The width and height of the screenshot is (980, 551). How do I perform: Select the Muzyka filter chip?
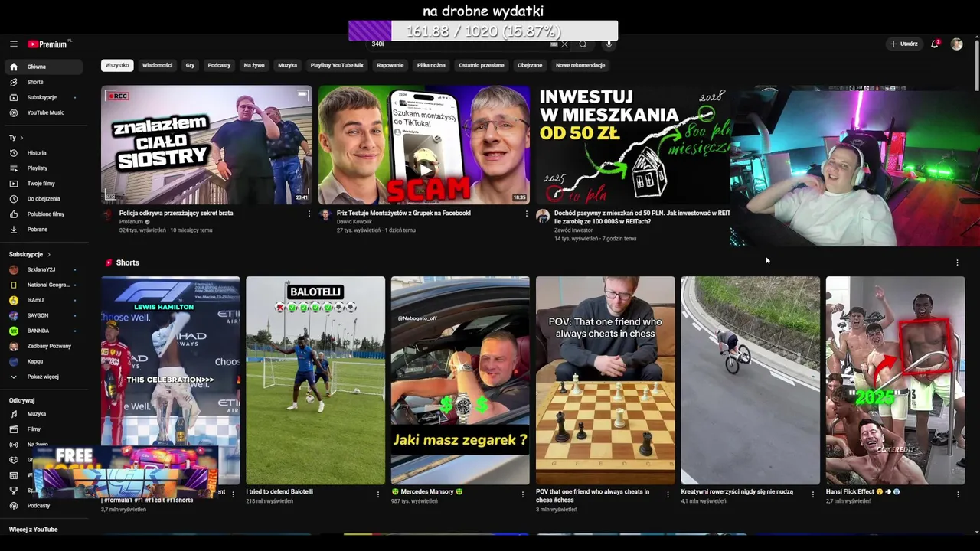[x=288, y=65]
